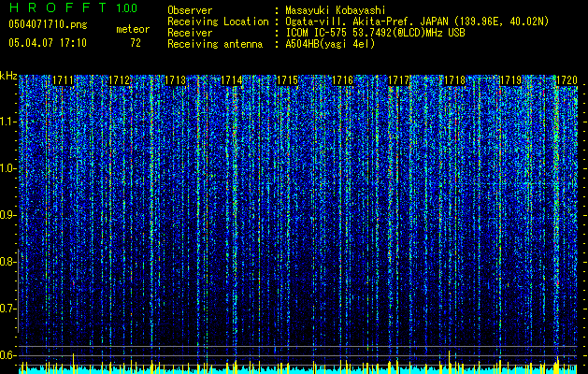Click the 1712 time marker
The width and height of the screenshot is (588, 374).
[x=120, y=80]
